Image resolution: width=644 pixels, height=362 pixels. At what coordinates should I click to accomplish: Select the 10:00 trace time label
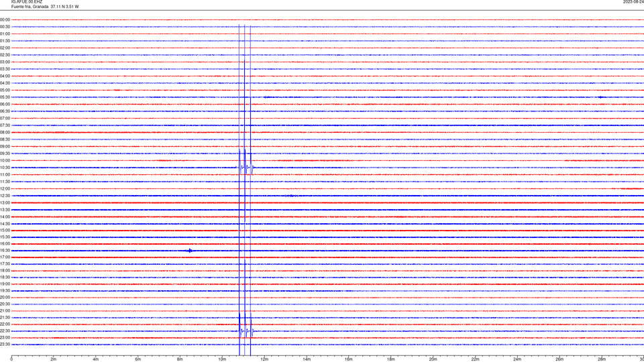tap(5, 160)
